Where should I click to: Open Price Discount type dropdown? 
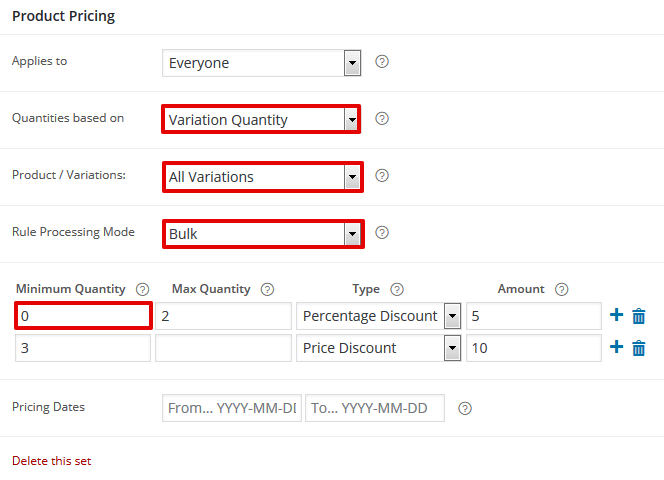tap(379, 348)
